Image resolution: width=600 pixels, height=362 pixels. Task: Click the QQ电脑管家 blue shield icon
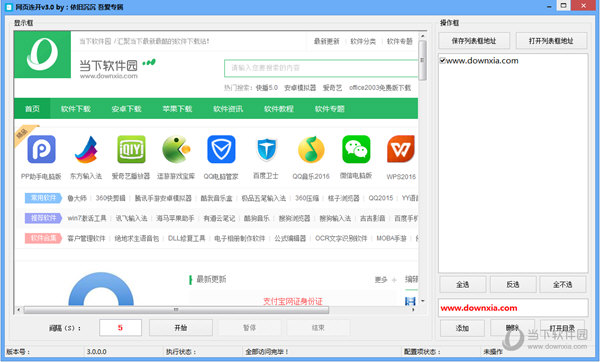point(221,149)
